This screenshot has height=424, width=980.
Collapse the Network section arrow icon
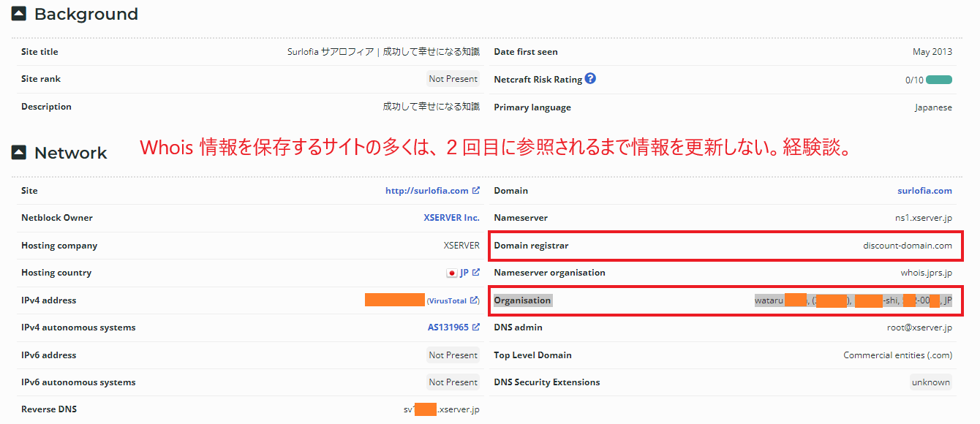coord(19,153)
